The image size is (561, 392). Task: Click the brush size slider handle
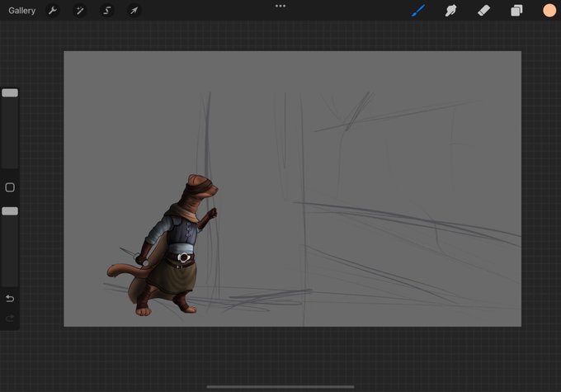10,93
